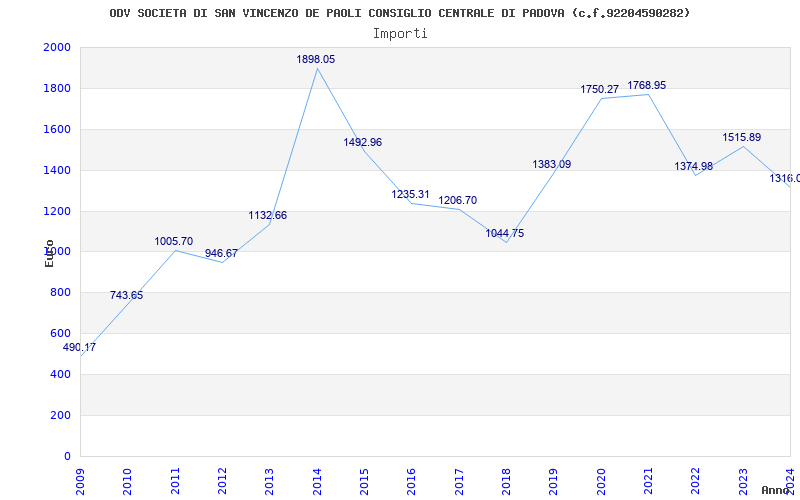Click the x-axis year 2018
Screen dimensions: 800x500
[x=506, y=481]
